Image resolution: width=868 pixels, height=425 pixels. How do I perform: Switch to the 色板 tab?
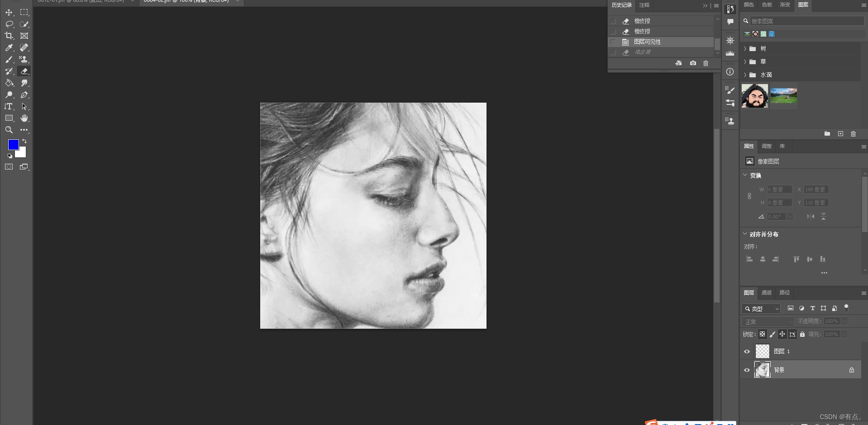[x=767, y=5]
